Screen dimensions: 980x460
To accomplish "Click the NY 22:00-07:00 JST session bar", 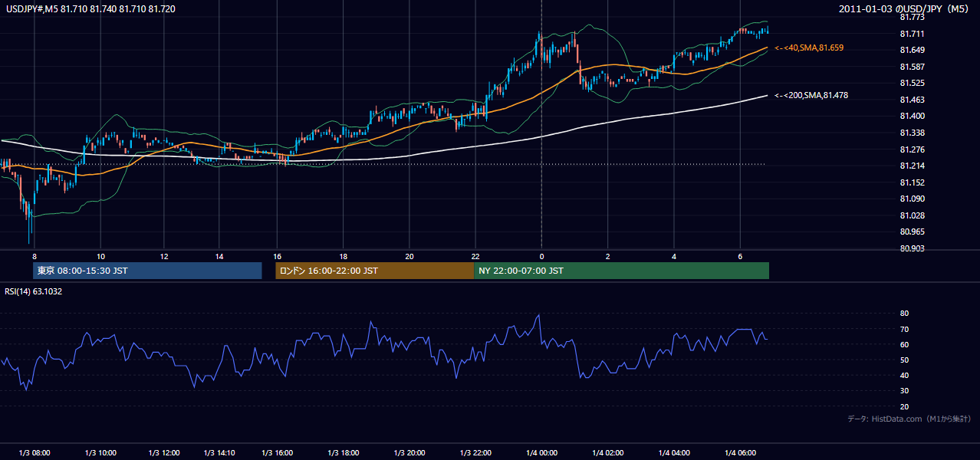I will (x=621, y=271).
